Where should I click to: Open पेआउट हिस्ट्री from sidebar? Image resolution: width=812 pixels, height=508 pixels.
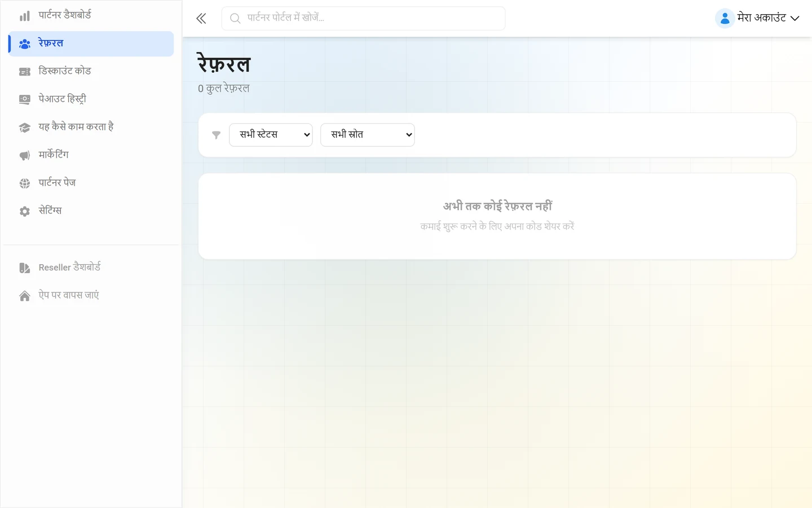tap(91, 99)
